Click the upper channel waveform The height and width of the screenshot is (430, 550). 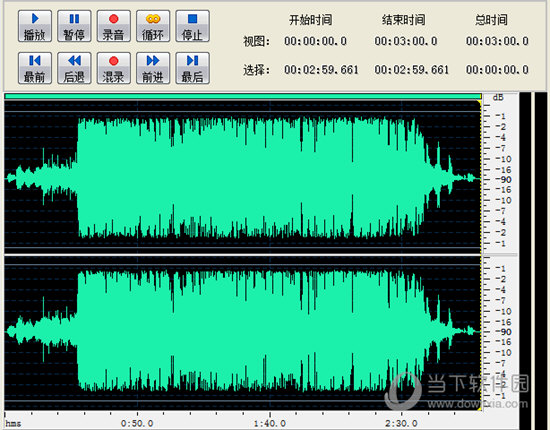(x=243, y=177)
